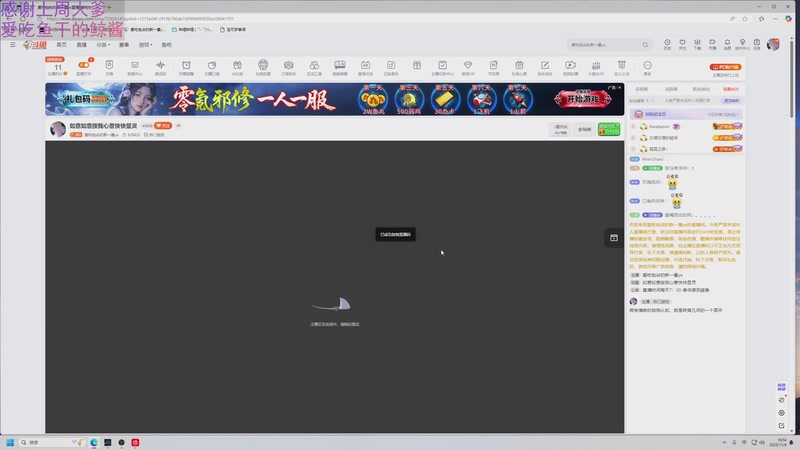Image resolution: width=800 pixels, height=450 pixels.
Task: Open the interaction tools two-circles icon
Action: click(314, 65)
